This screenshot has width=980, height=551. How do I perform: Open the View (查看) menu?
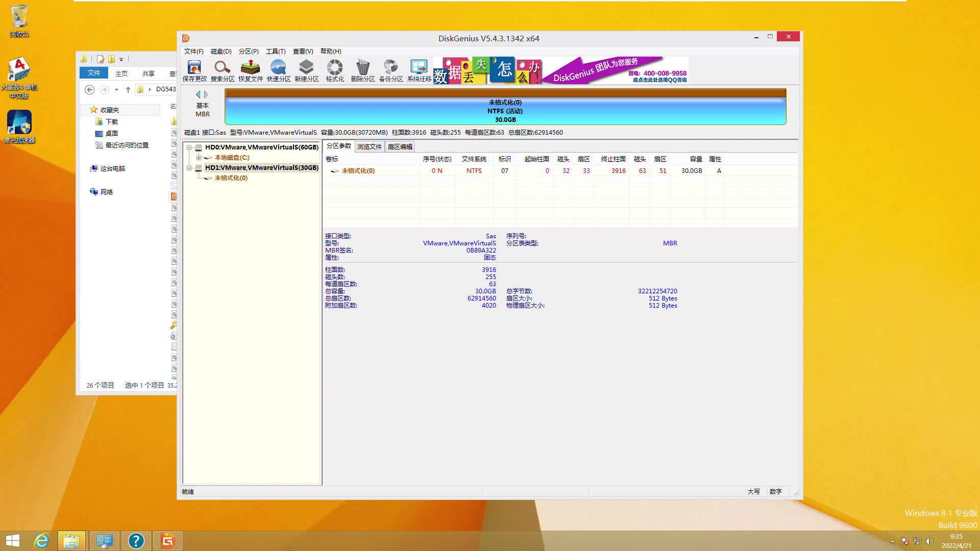(303, 52)
